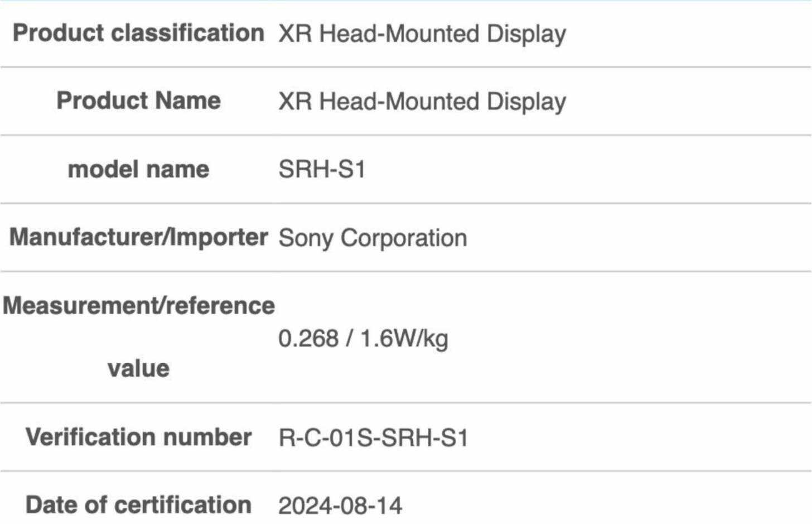
Task: Click the "Date of certification" row label
Action: 138,505
